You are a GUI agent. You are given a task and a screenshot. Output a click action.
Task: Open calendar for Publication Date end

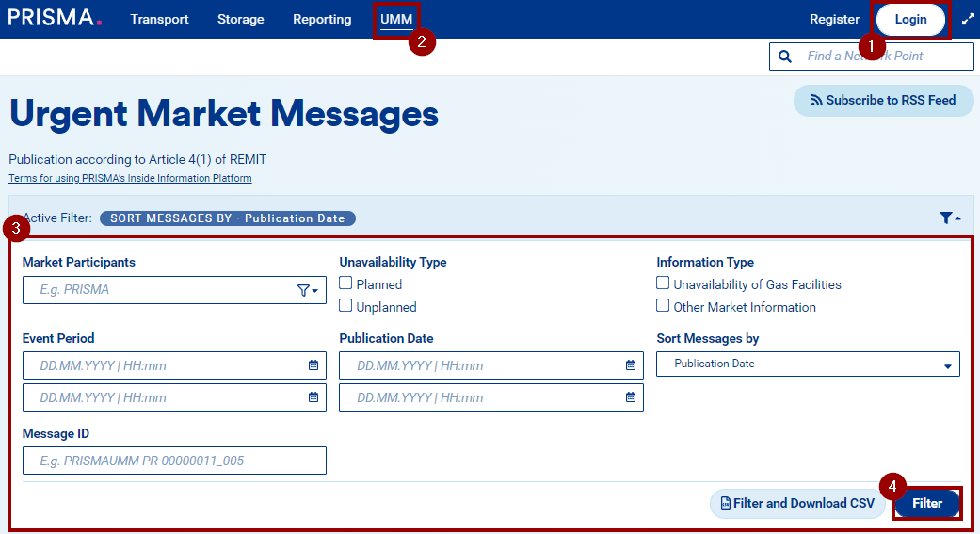[631, 397]
